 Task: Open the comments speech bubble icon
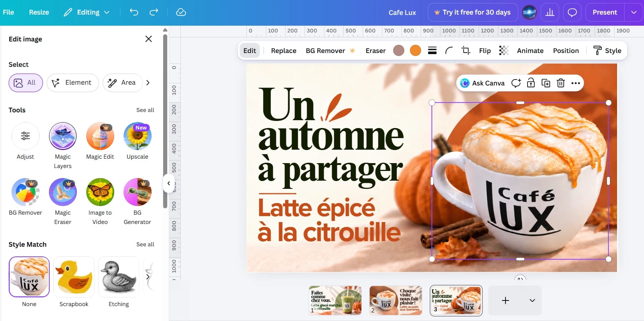point(572,12)
